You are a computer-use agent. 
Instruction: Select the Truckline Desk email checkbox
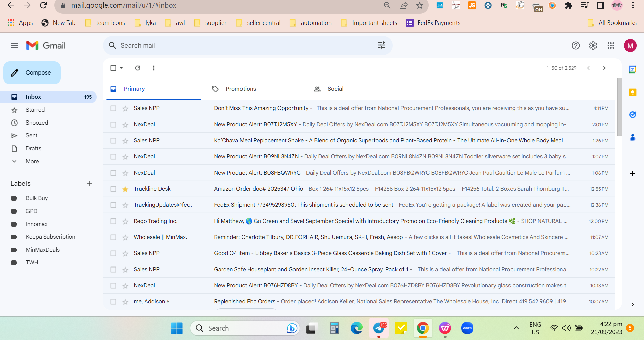113,189
